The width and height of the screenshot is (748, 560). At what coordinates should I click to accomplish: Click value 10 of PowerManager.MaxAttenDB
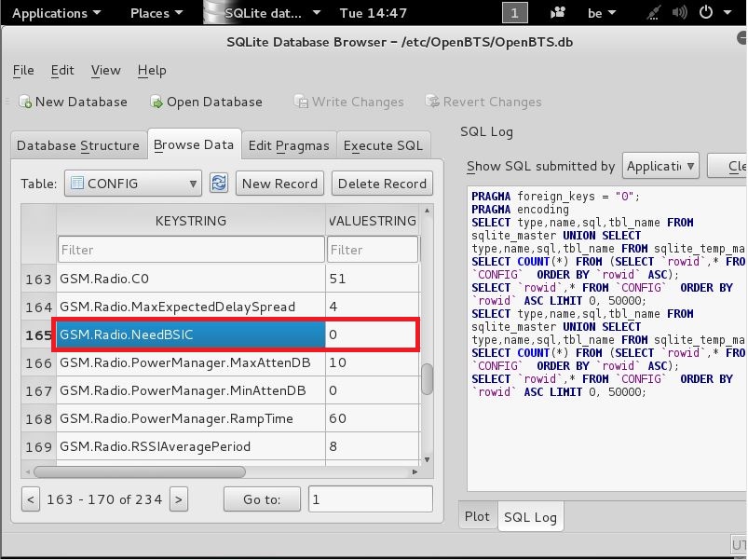pos(372,362)
